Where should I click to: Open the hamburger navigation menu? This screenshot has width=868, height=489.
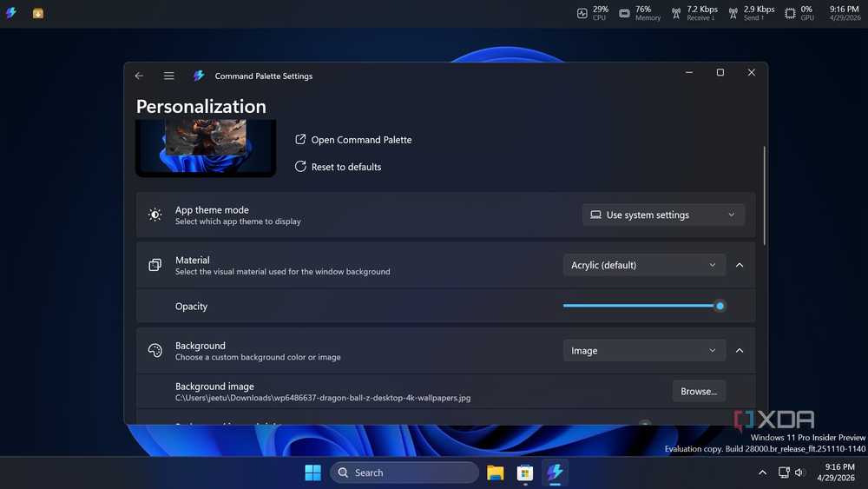(169, 76)
